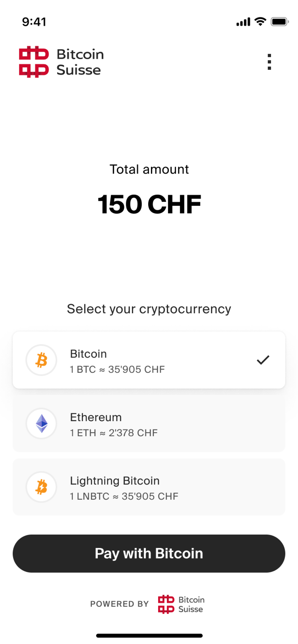Select Lightning Bitcoin payment option
The height and width of the screenshot is (644, 298).
tap(149, 487)
